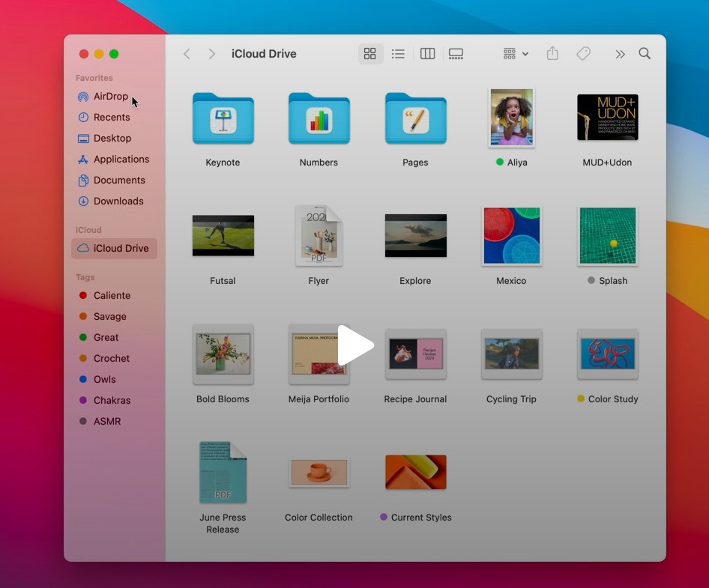This screenshot has height=588, width=709.
Task: Select the Aliya photo thumbnail
Action: 511,118
